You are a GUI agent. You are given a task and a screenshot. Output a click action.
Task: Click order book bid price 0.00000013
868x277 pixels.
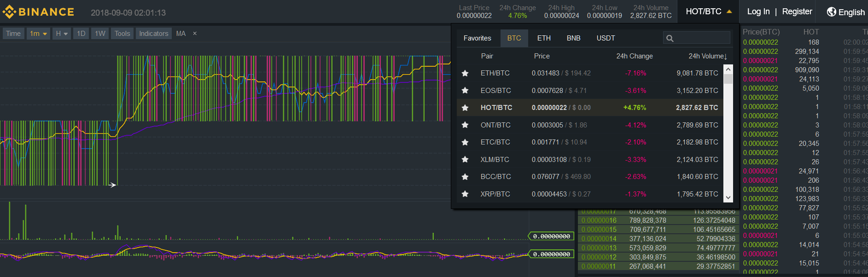(599, 248)
